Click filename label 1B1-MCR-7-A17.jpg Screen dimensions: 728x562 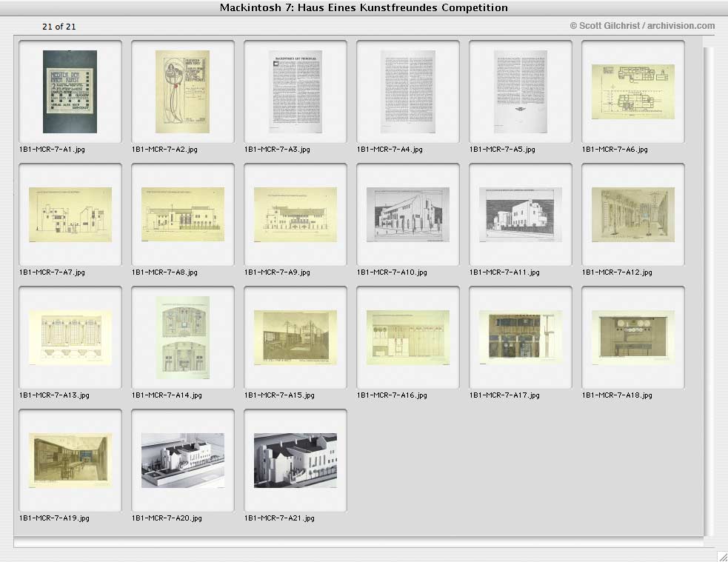504,395
